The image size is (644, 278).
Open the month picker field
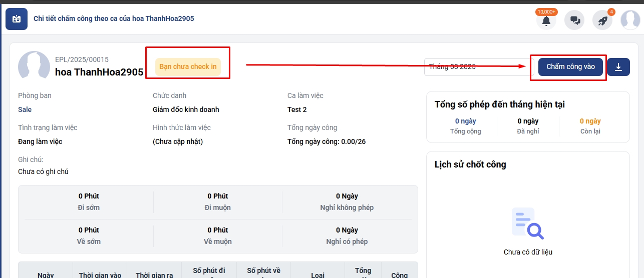[473, 67]
